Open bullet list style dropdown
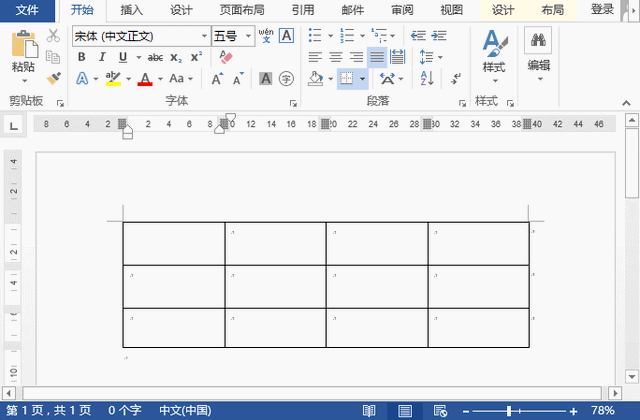 coord(330,36)
